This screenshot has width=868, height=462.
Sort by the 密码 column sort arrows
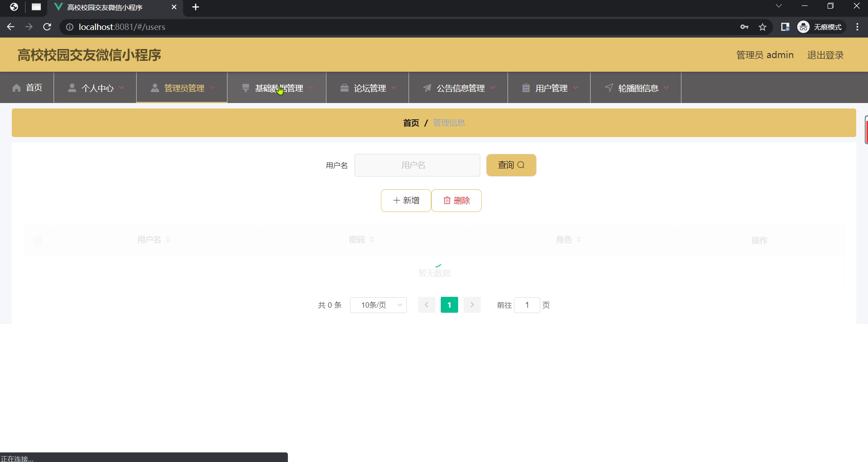[x=371, y=240]
